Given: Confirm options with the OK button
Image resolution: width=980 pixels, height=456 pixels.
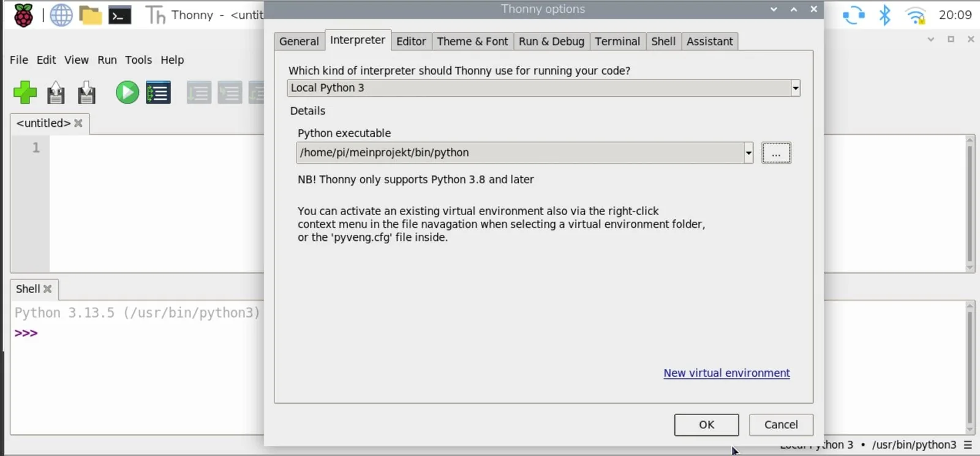Looking at the screenshot, I should coord(706,425).
